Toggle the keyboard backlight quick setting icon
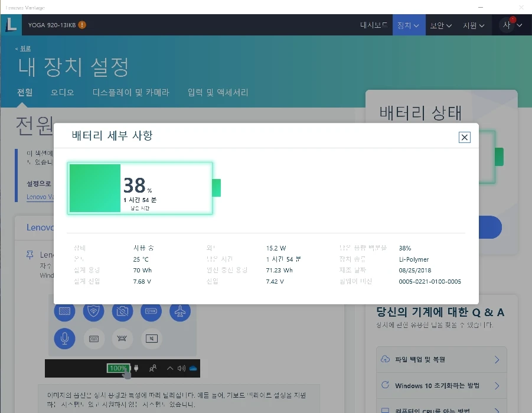 (122, 339)
